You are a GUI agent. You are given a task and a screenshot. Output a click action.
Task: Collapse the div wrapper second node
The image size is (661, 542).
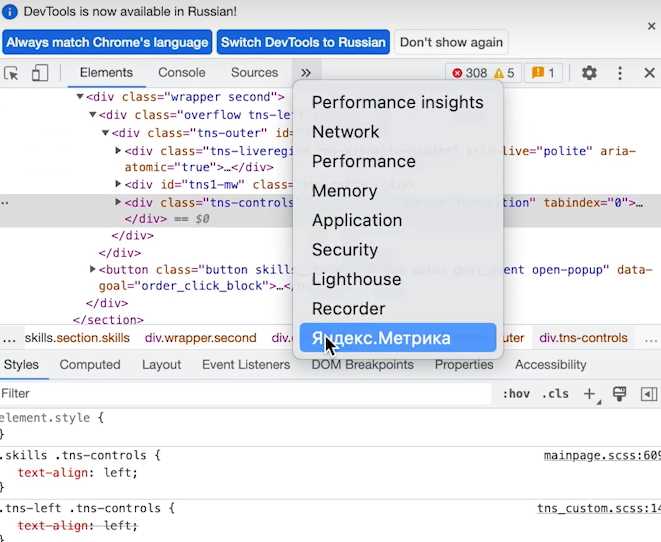tap(80, 97)
